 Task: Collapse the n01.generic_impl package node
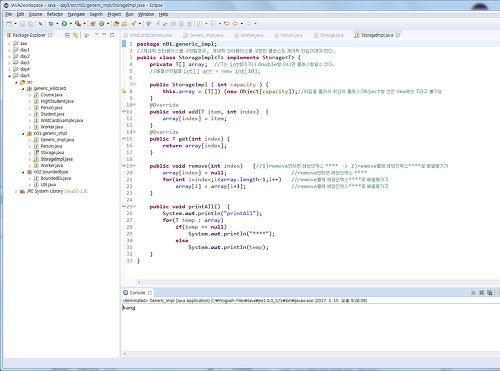tap(23, 134)
